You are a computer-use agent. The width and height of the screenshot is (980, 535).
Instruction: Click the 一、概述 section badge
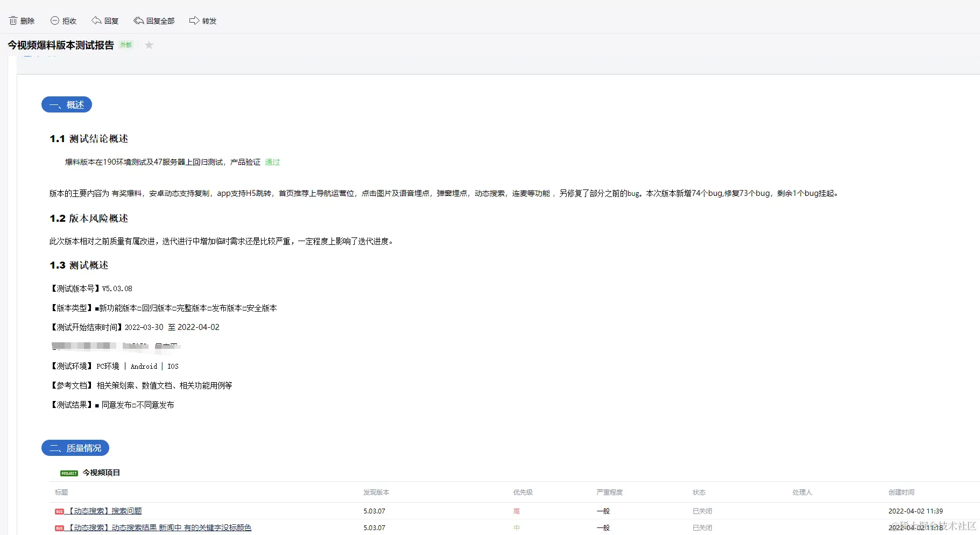click(67, 104)
